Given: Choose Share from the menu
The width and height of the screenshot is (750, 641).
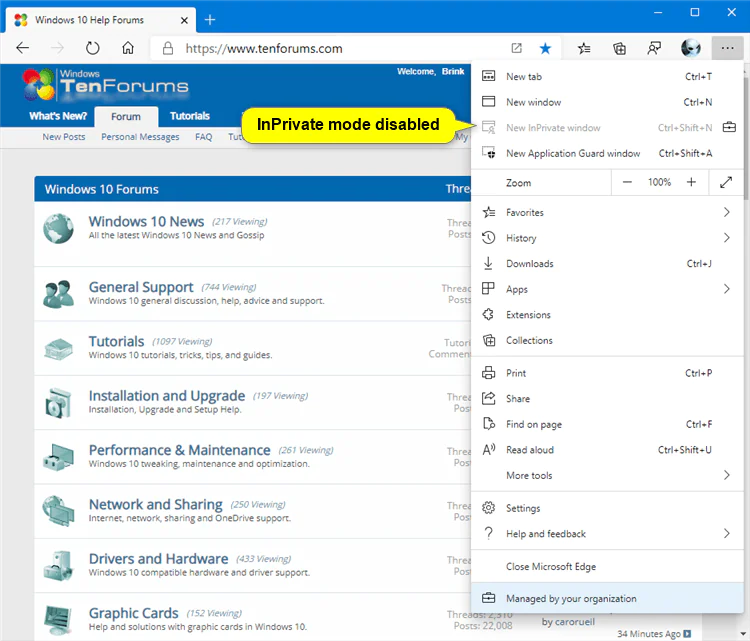Looking at the screenshot, I should 607,398.
